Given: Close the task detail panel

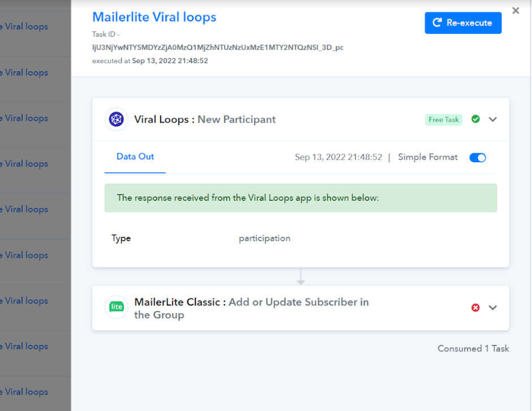Looking at the screenshot, I should [x=516, y=11].
